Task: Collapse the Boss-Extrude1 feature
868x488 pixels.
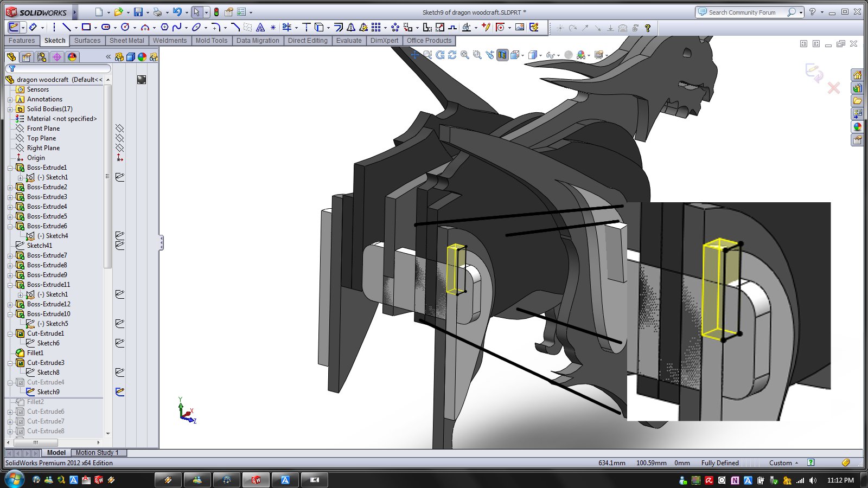Action: (x=10, y=168)
